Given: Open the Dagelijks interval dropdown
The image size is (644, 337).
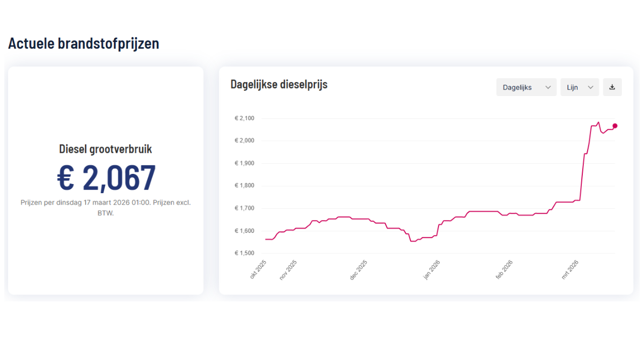Looking at the screenshot, I should pyautogui.click(x=526, y=87).
